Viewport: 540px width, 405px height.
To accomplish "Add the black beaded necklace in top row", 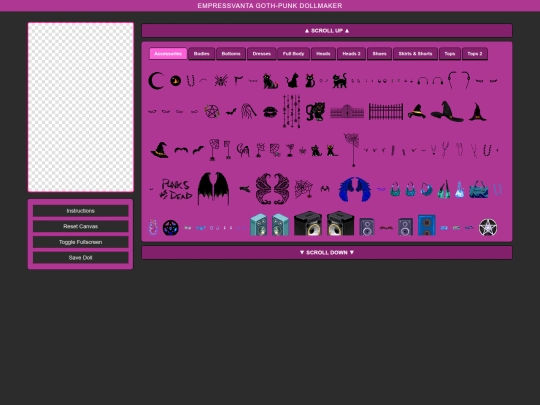I will pyautogui.click(x=190, y=81).
